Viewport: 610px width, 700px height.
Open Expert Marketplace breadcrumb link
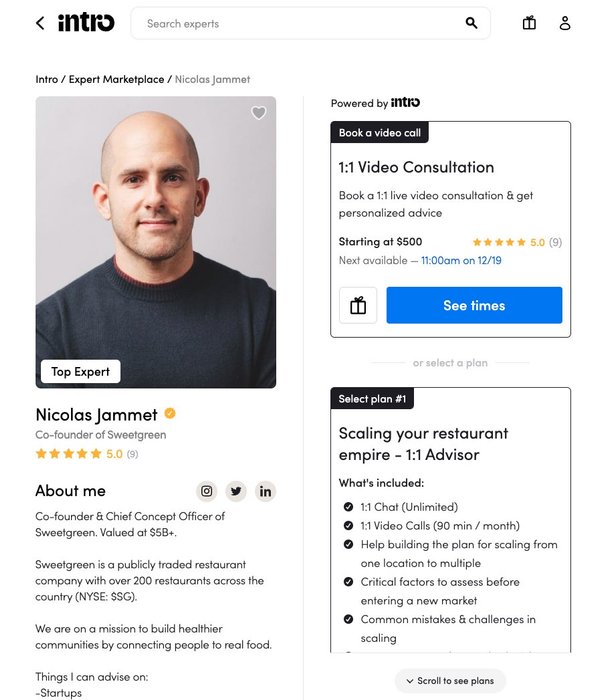click(116, 79)
